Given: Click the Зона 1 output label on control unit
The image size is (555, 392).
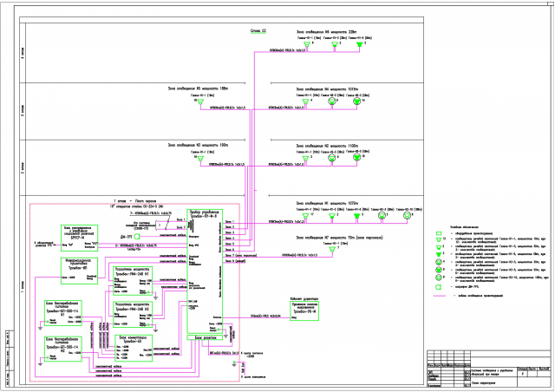Looking at the screenshot, I should [230, 222].
